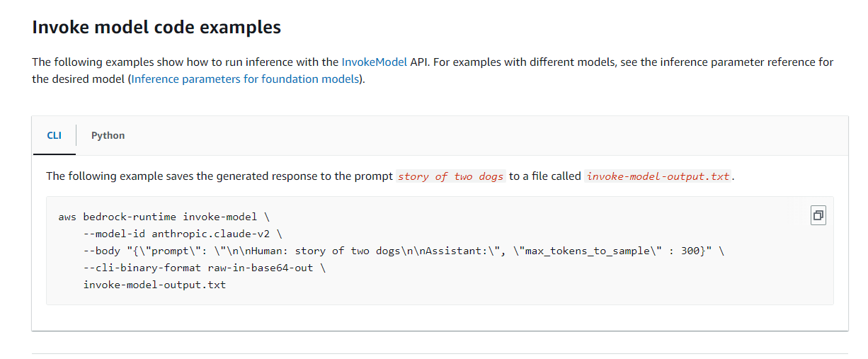The width and height of the screenshot is (868, 359).
Task: Click the last code line 'invoke-model-output.txt'
Action: click(154, 285)
